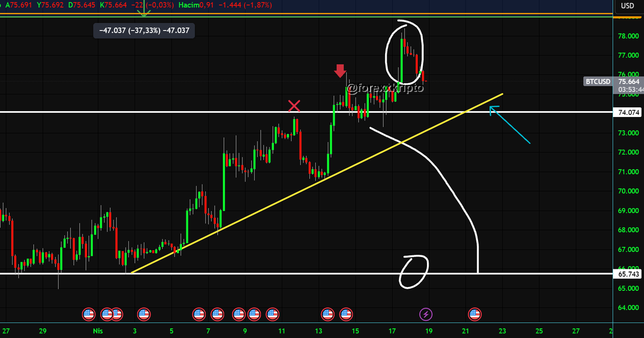Screen dimensions: 644x338
Task: Click the 68.000 price scale label
Action: (x=628, y=230)
